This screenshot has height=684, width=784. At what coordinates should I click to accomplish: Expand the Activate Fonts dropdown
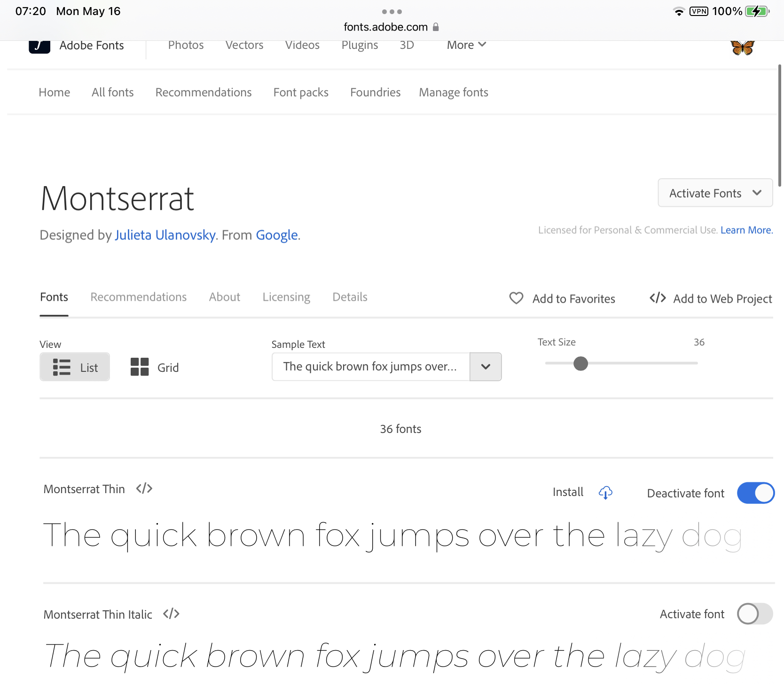click(715, 193)
